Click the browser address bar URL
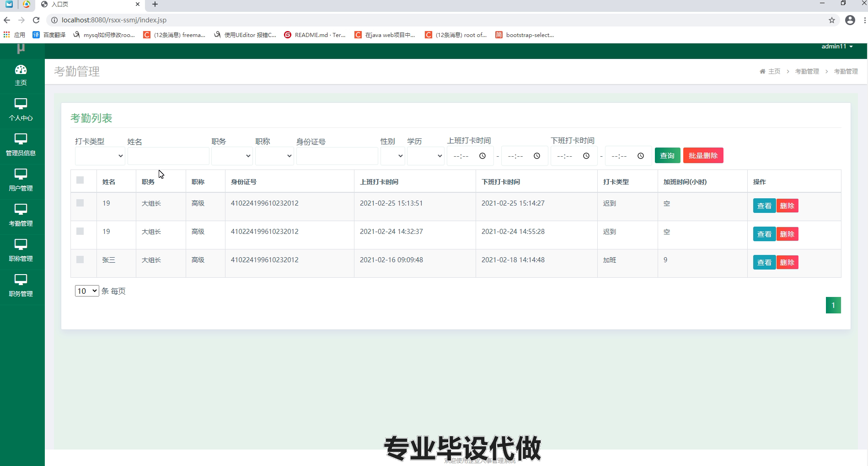The height and width of the screenshot is (466, 868). point(114,20)
